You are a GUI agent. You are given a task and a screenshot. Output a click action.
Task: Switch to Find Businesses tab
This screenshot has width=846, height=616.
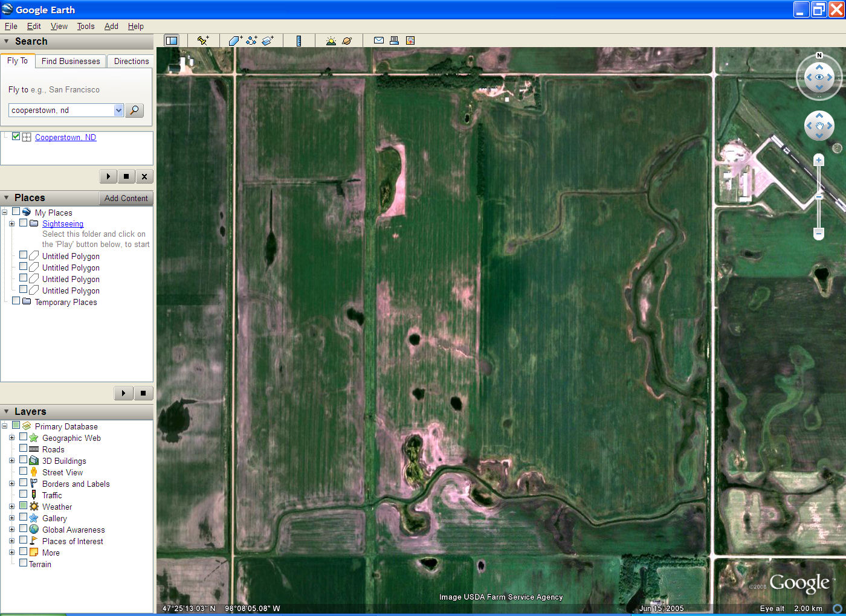coord(71,61)
